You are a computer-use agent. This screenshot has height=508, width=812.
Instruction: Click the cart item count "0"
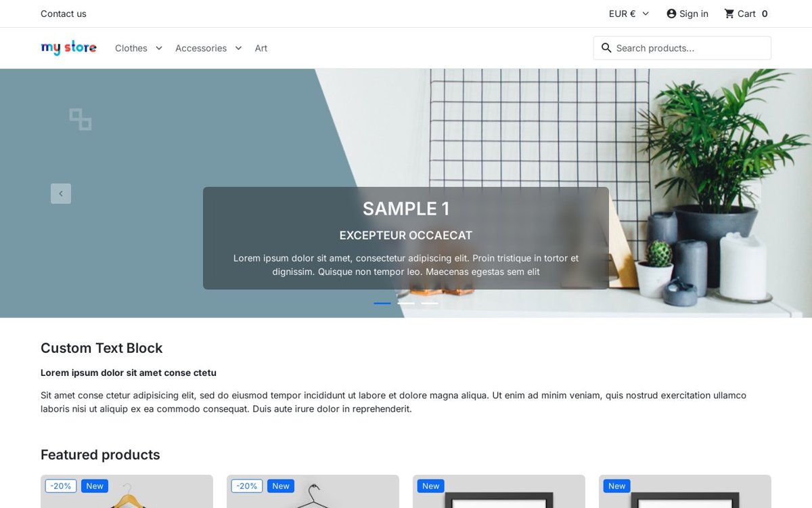[765, 14]
